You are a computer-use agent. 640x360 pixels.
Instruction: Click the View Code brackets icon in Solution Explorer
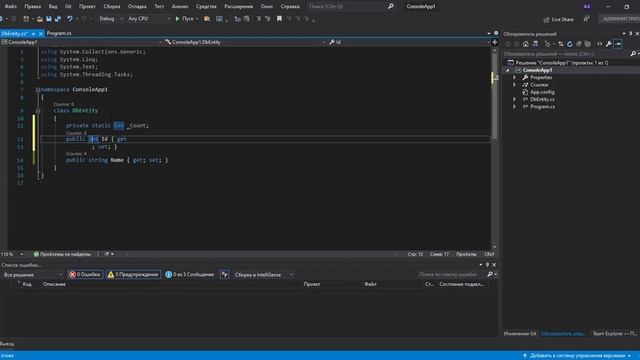[x=600, y=44]
